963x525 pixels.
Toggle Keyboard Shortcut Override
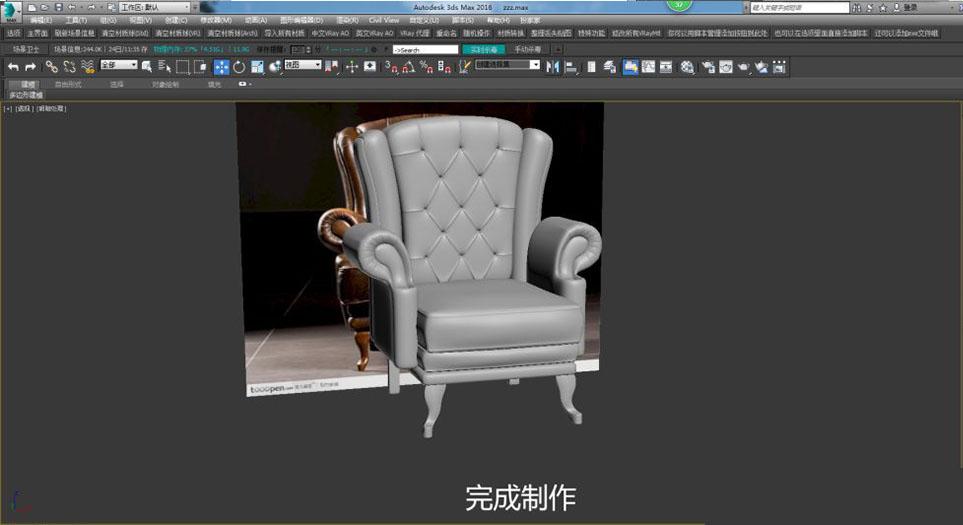370,67
